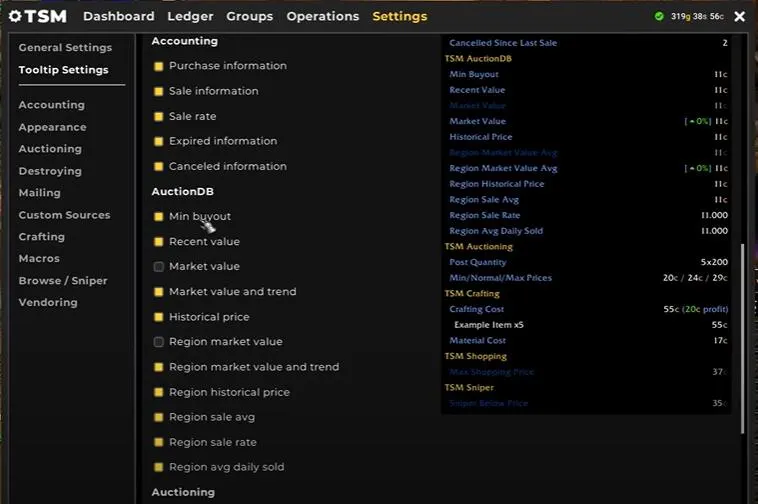
Task: Uncheck Region avg daily sold
Action: click(159, 467)
